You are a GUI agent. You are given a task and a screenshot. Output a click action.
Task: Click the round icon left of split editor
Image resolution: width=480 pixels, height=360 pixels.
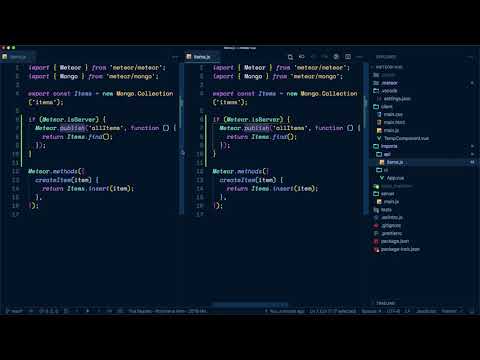336,57
